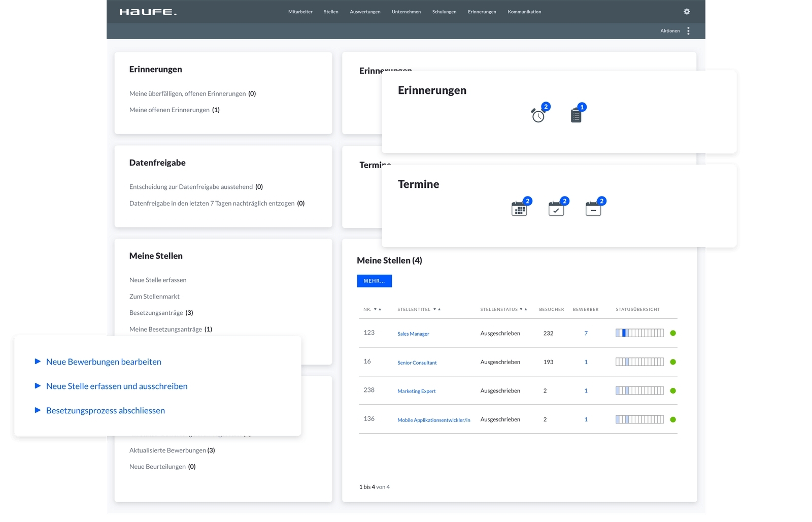Open the Marketing Expert job link
Viewport: 812px width, 522px height.
coord(417,391)
